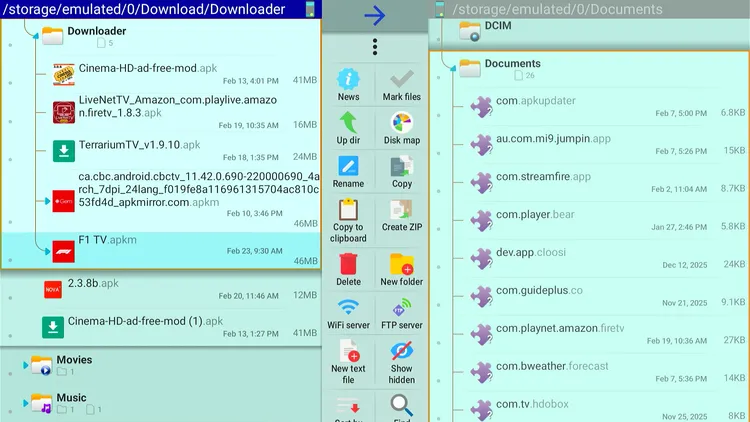Click the LiveNetTV app icon
The image size is (750, 422).
(x=64, y=112)
